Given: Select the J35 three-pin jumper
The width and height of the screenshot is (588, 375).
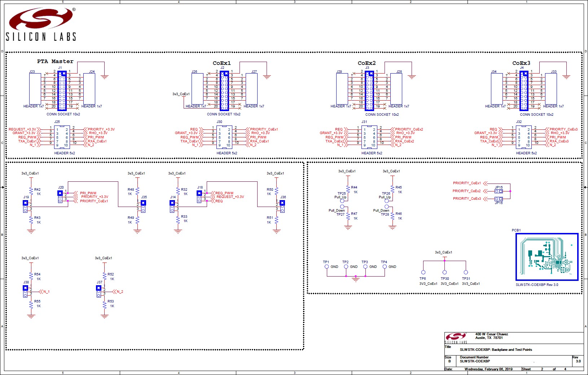Looking at the screenshot, I should (x=143, y=206).
